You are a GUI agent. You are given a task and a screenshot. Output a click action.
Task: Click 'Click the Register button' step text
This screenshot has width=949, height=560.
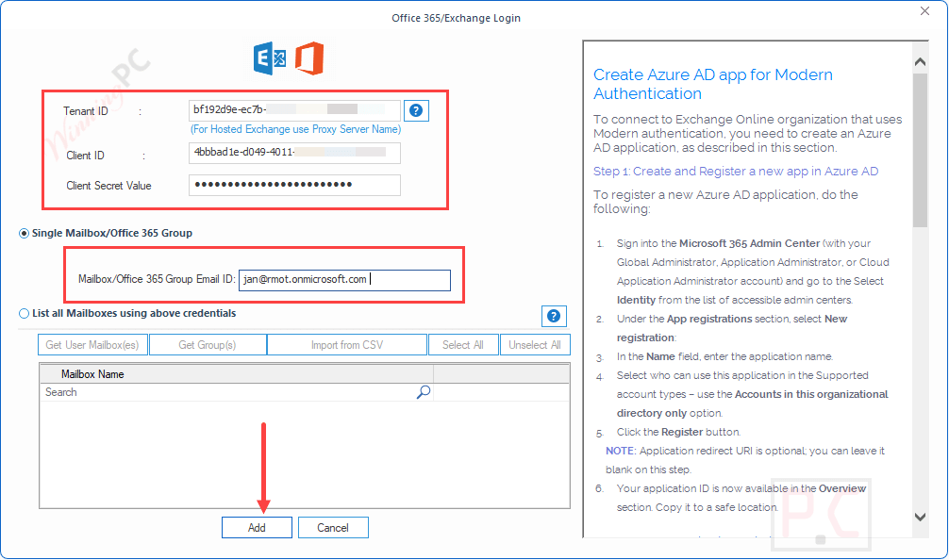pyautogui.click(x=678, y=432)
